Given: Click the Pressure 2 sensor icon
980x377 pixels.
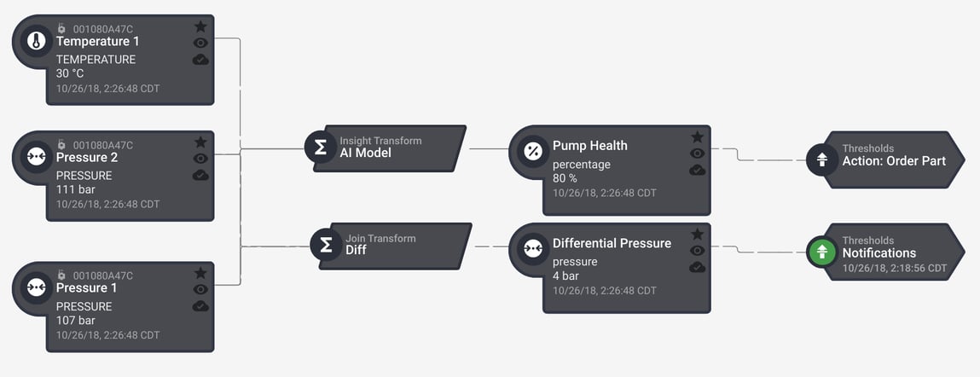Looking at the screenshot, I should [36, 158].
